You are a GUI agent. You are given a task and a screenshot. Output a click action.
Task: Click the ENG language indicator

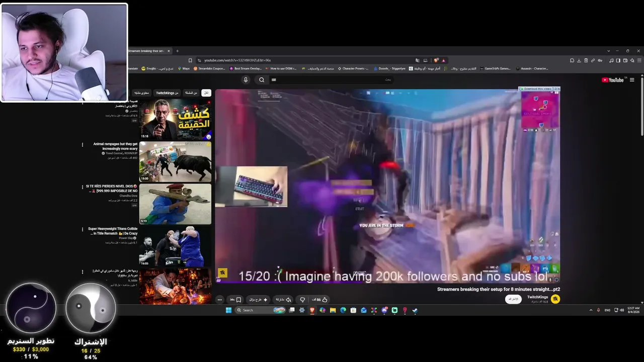607,310
